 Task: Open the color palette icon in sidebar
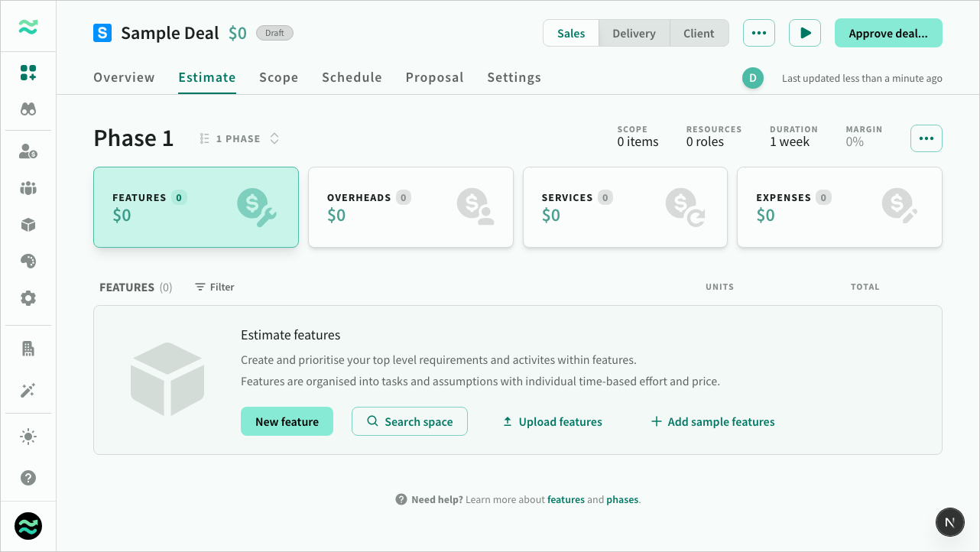[28, 261]
